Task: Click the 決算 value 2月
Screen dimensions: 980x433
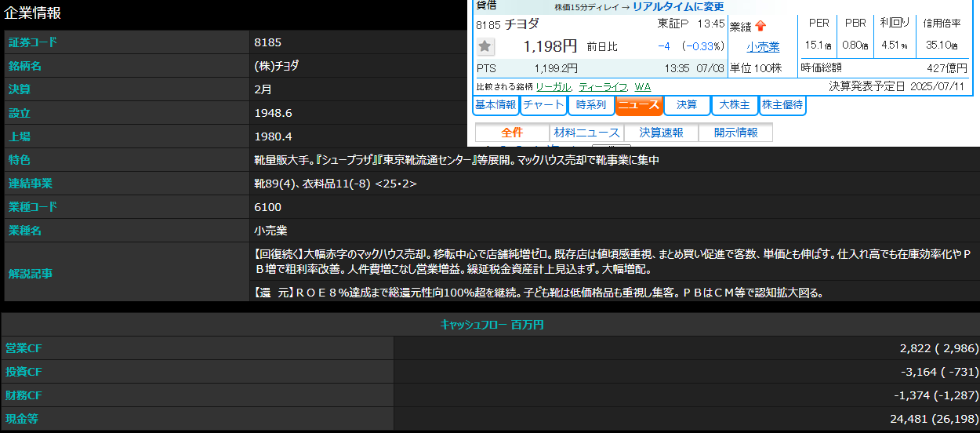Action: click(x=263, y=89)
